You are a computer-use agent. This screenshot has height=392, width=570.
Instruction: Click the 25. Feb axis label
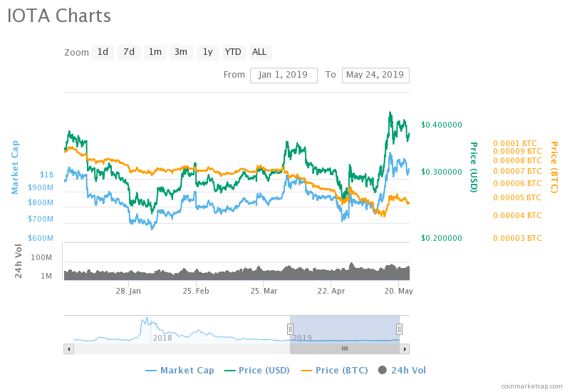pos(196,291)
